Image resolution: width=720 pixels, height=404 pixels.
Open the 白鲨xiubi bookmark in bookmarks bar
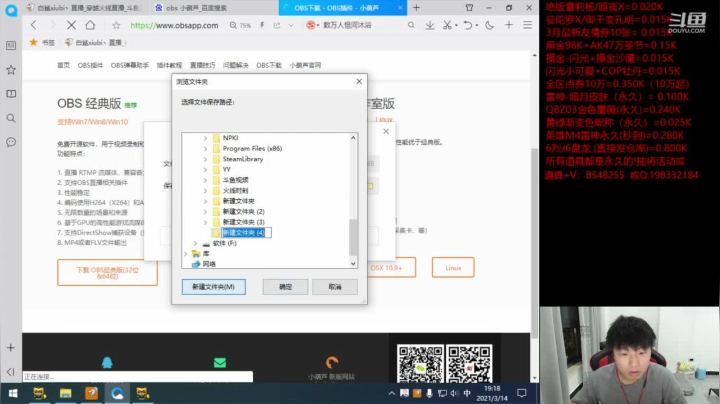pyautogui.click(x=95, y=43)
